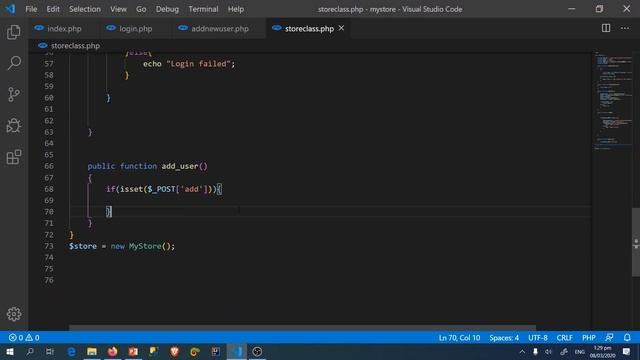The image size is (640, 360).
Task: Open the Terminal menu
Action: [203, 9]
